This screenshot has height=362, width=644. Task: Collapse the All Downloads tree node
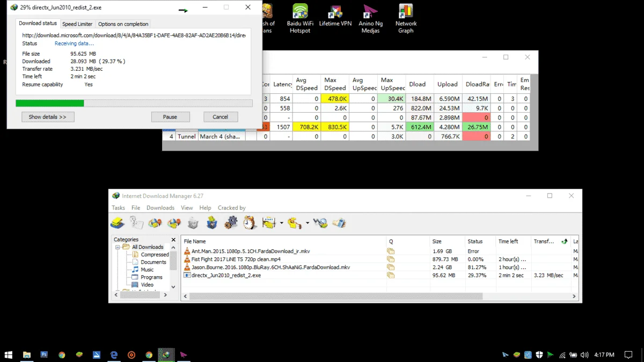click(x=117, y=247)
